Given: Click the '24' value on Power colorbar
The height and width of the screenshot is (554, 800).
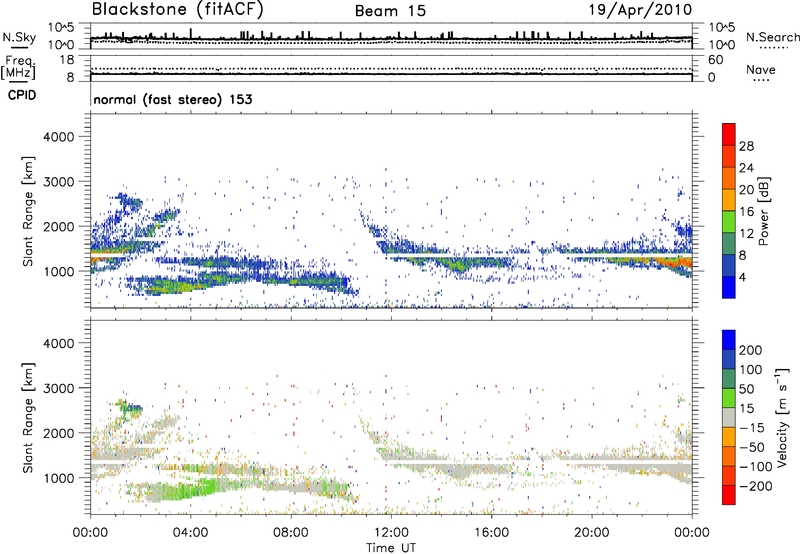Looking at the screenshot, I should pos(746,168).
